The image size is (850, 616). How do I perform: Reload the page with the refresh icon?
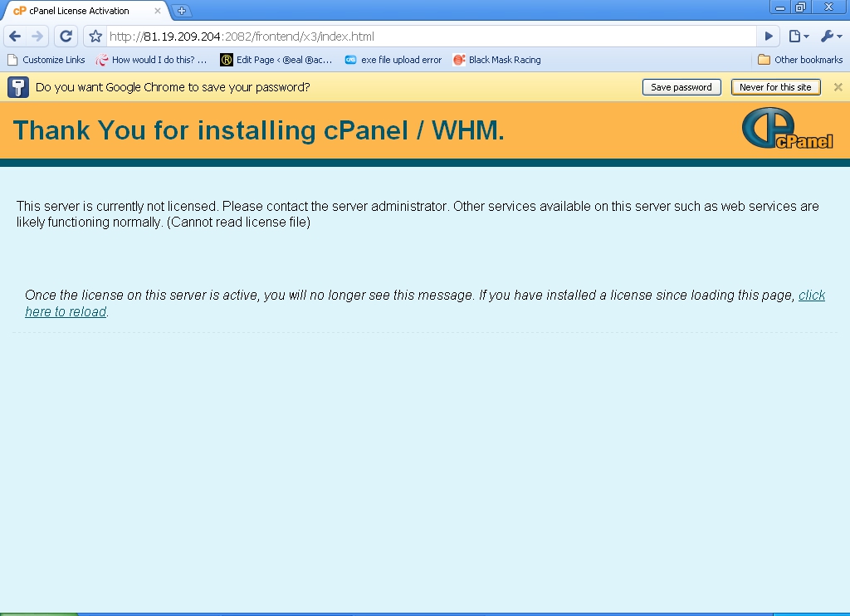[66, 37]
